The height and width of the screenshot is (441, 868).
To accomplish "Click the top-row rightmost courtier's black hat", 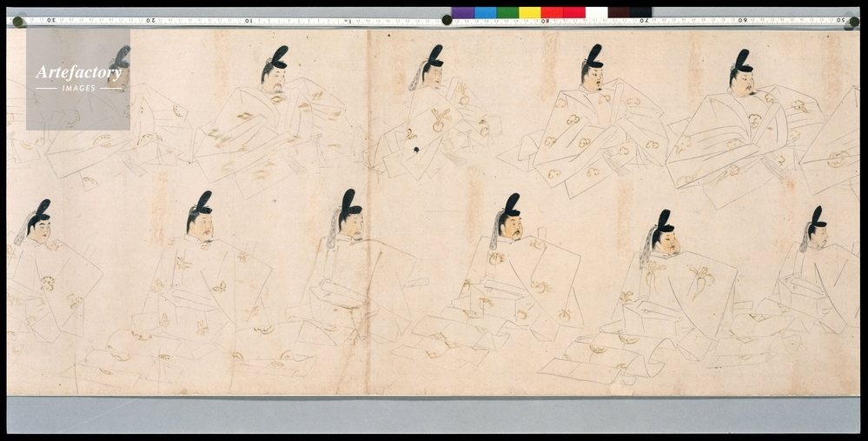I will click(742, 61).
